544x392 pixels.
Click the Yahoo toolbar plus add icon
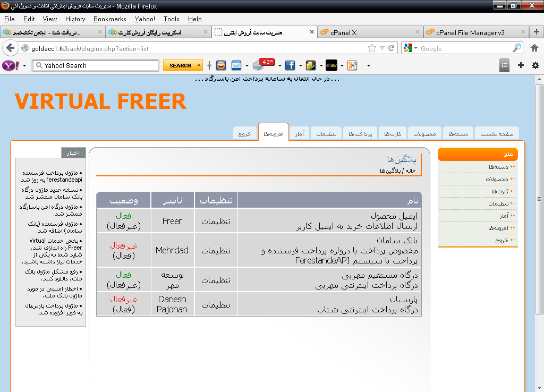(521, 65)
